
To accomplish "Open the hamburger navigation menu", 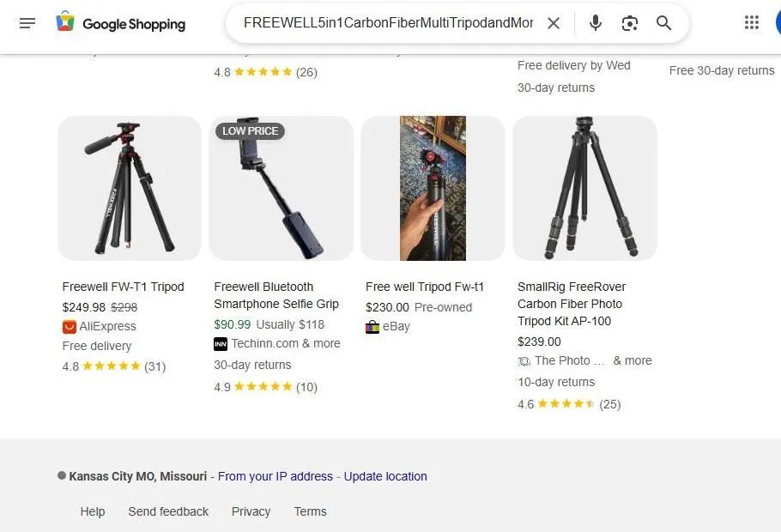I will [27, 23].
